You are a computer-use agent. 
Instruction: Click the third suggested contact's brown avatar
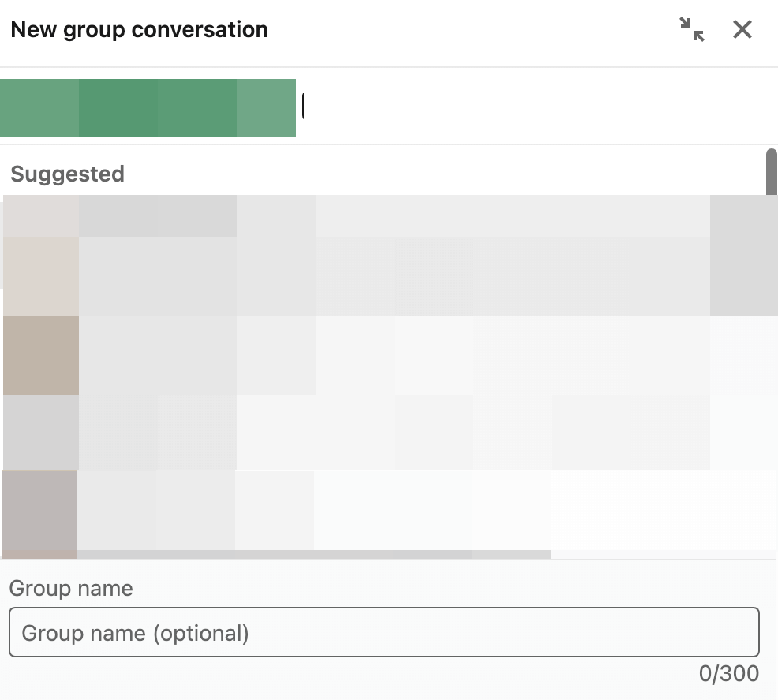tap(41, 355)
